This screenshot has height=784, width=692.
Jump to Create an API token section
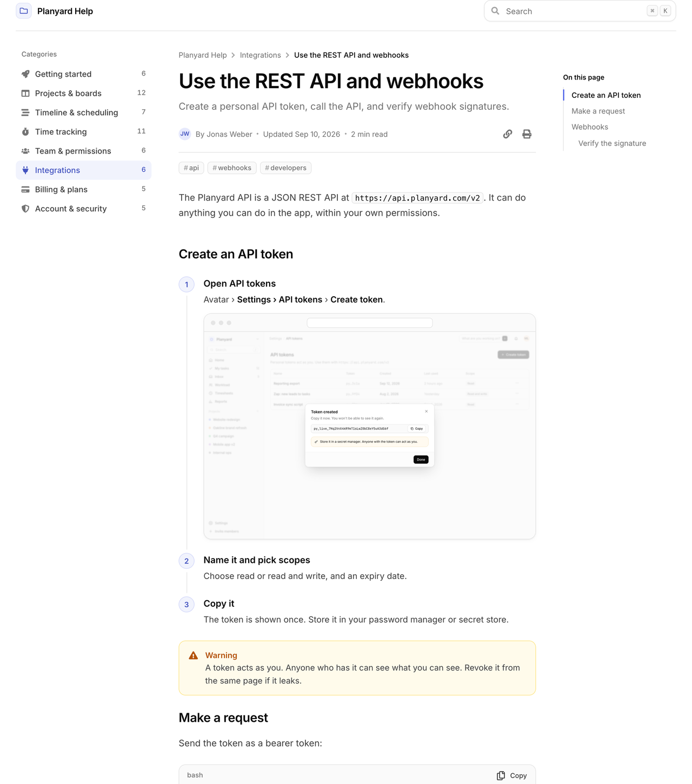(x=606, y=95)
